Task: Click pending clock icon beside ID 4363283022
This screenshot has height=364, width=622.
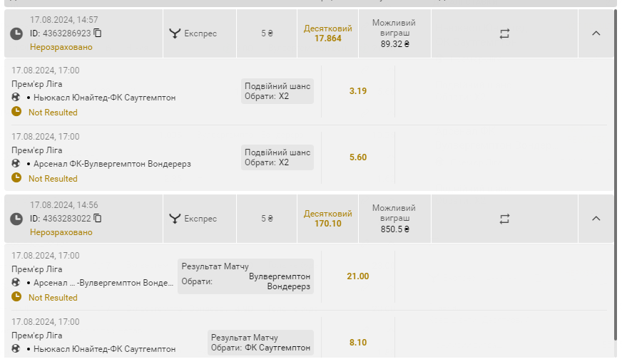Action: 16,219
